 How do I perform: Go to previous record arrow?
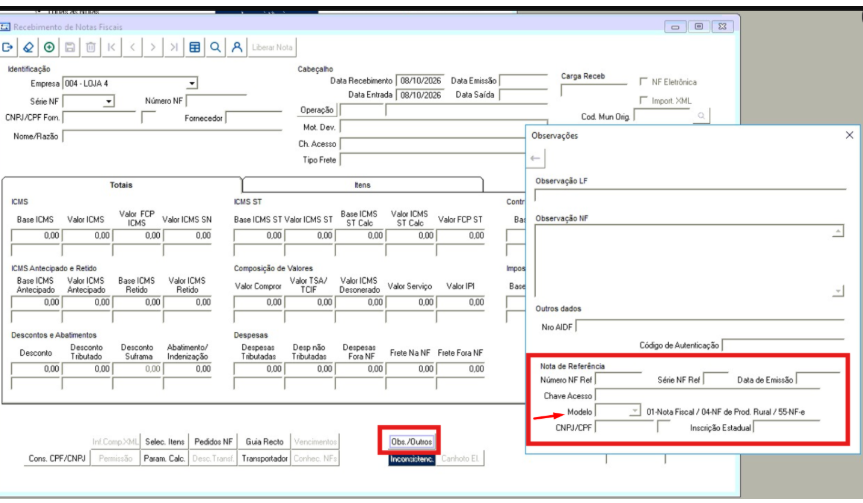132,47
